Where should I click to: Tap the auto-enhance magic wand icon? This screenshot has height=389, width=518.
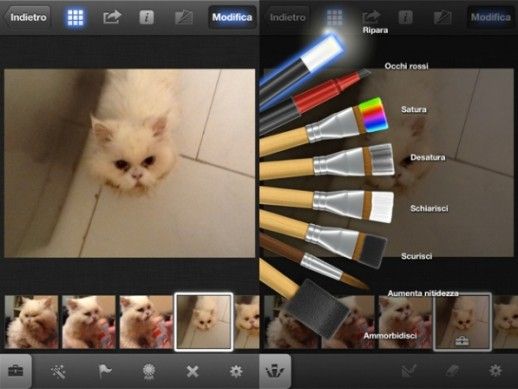pyautogui.click(x=58, y=371)
